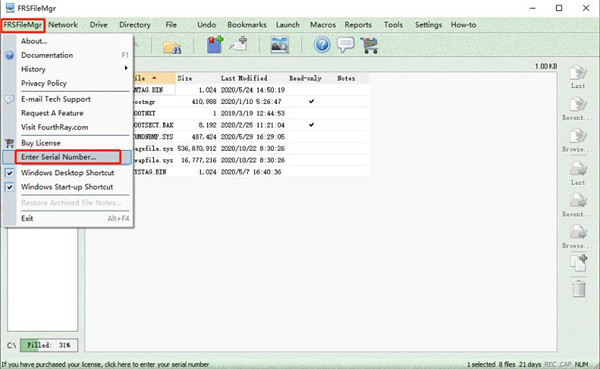
Task: Open the Settings menu
Action: [x=428, y=25]
